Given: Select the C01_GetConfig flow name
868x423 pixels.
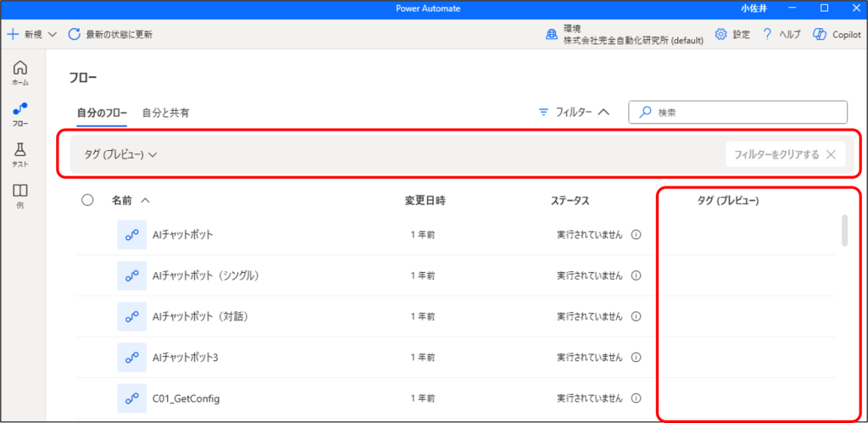Looking at the screenshot, I should (x=186, y=398).
